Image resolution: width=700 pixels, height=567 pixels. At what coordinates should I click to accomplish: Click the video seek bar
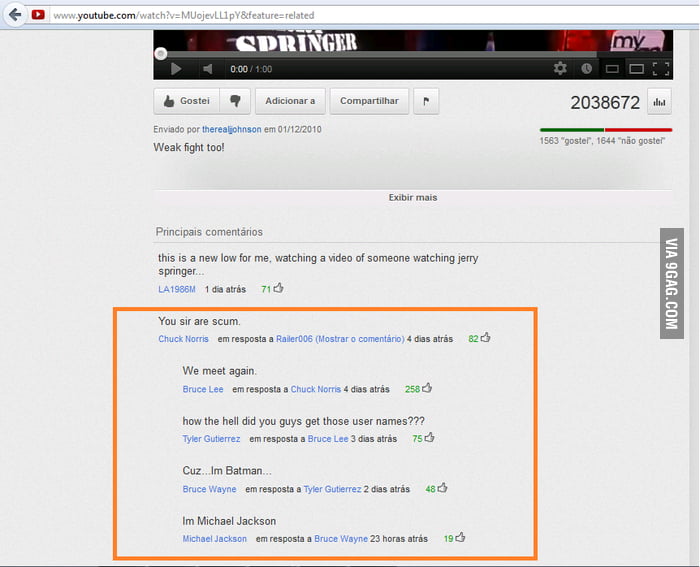(x=413, y=54)
